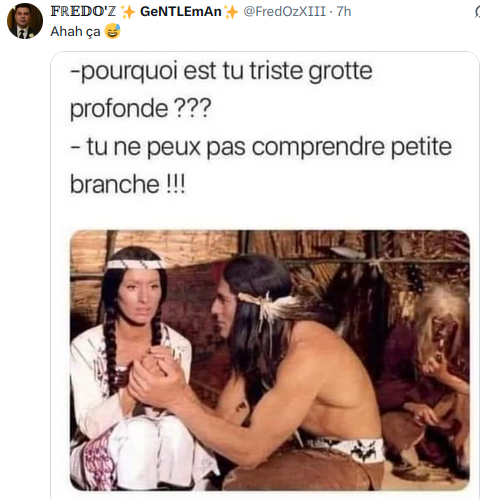Screen dimensions: 480x500
Task: Open the FredOzXIII profile avatar
Action: coord(25,21)
